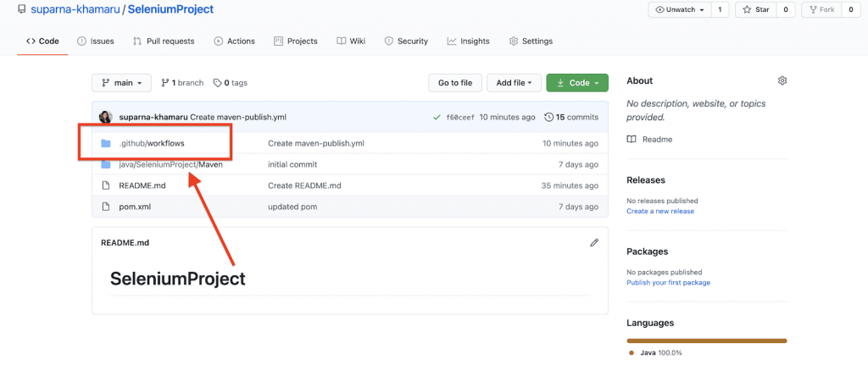Click the Readme book icon in About
868x370 pixels.
pyautogui.click(x=631, y=139)
